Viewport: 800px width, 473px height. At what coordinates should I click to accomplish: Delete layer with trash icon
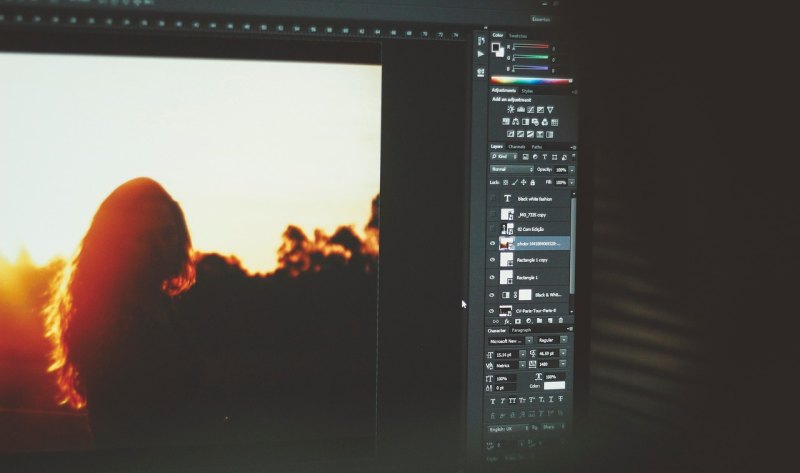coord(561,320)
